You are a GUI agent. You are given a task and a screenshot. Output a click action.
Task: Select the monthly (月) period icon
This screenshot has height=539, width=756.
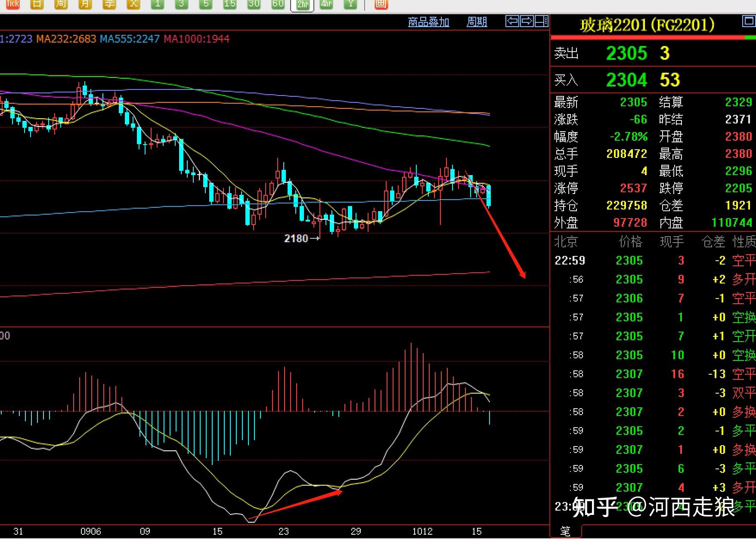85,4
